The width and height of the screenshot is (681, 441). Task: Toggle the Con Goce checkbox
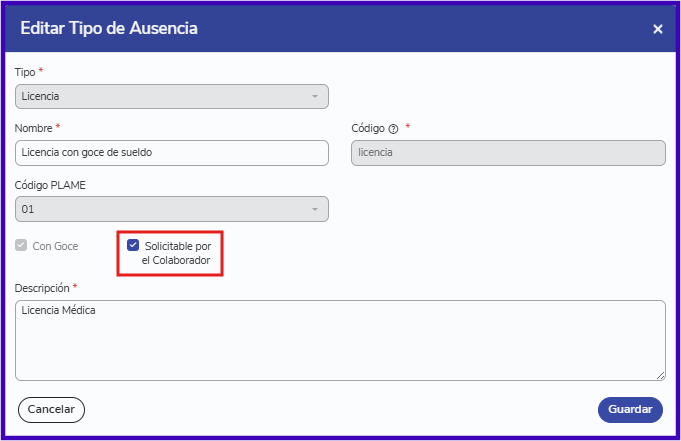(x=21, y=245)
